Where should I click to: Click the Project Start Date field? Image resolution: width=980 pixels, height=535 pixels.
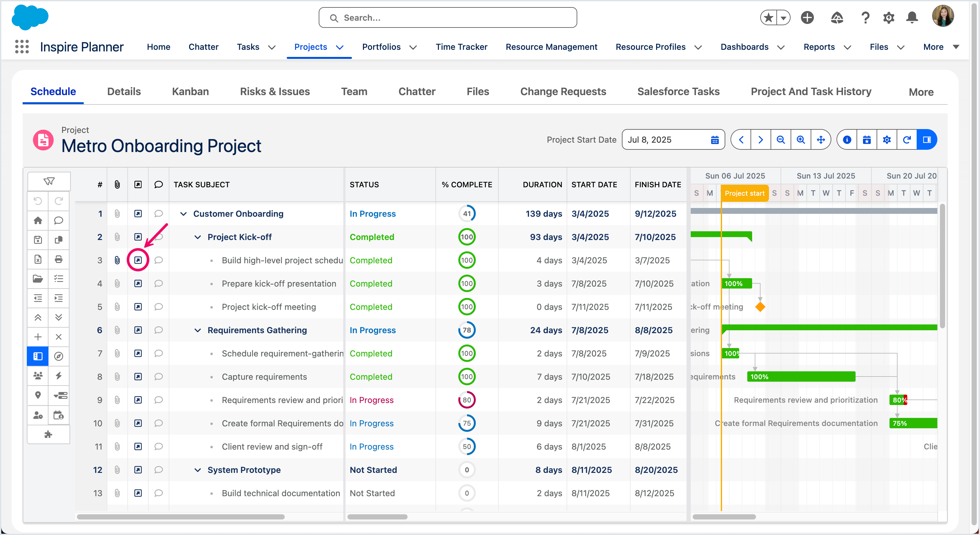(x=673, y=140)
